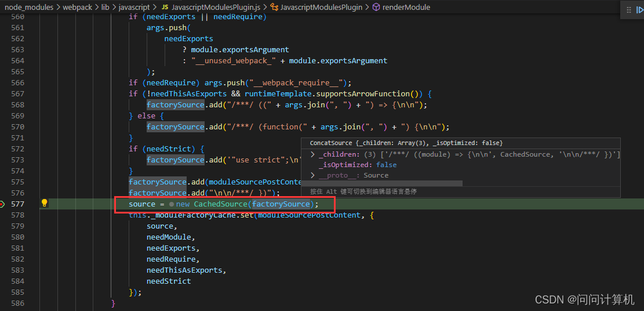644x311 pixels.
Task: Remove the breakpoint on line 577
Action: point(2,204)
